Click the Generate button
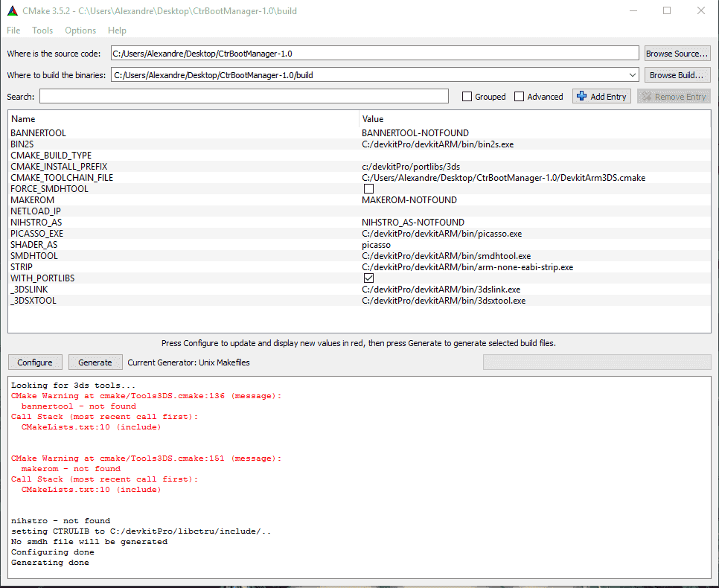 tap(95, 362)
